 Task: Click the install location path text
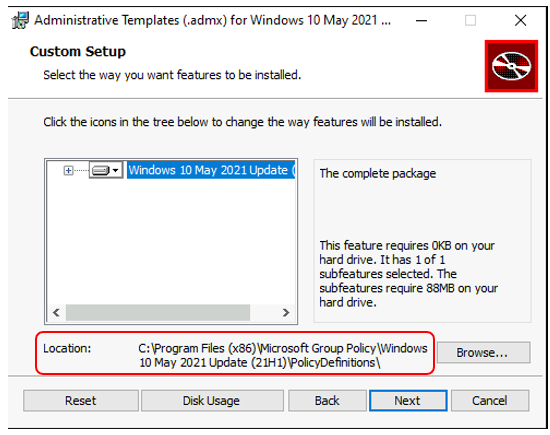[283, 355]
